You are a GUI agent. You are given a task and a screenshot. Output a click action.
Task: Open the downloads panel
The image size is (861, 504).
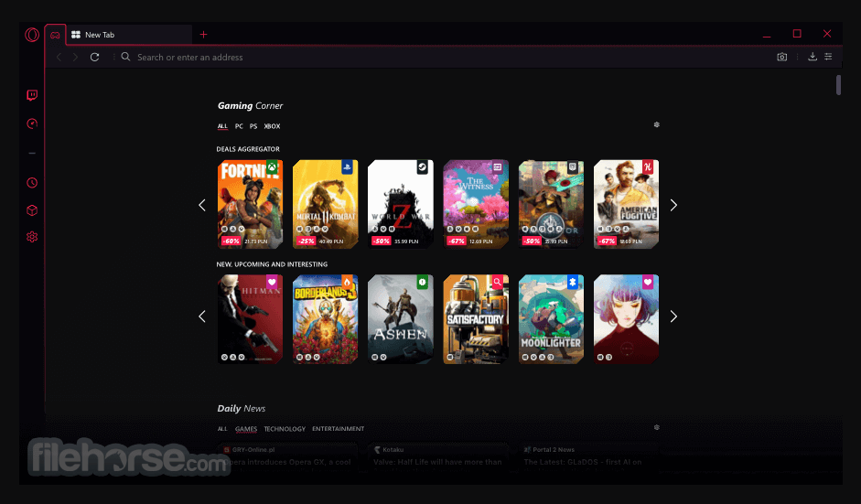(x=813, y=57)
